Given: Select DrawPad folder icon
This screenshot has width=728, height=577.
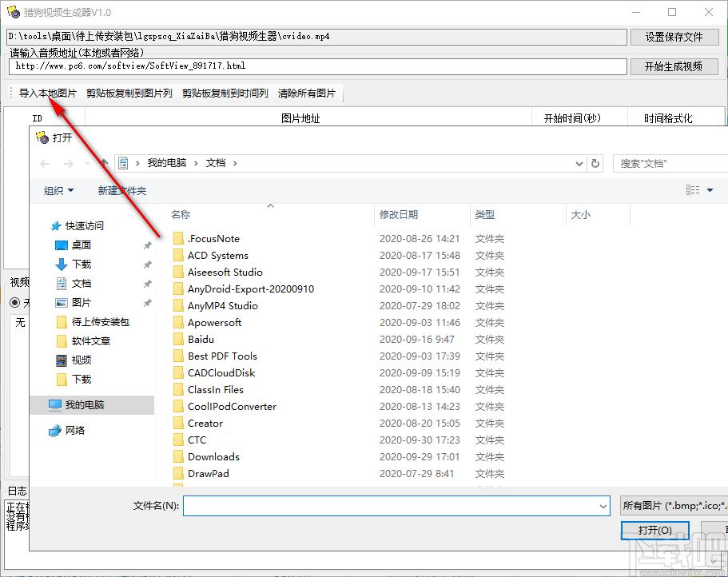Looking at the screenshot, I should [178, 473].
